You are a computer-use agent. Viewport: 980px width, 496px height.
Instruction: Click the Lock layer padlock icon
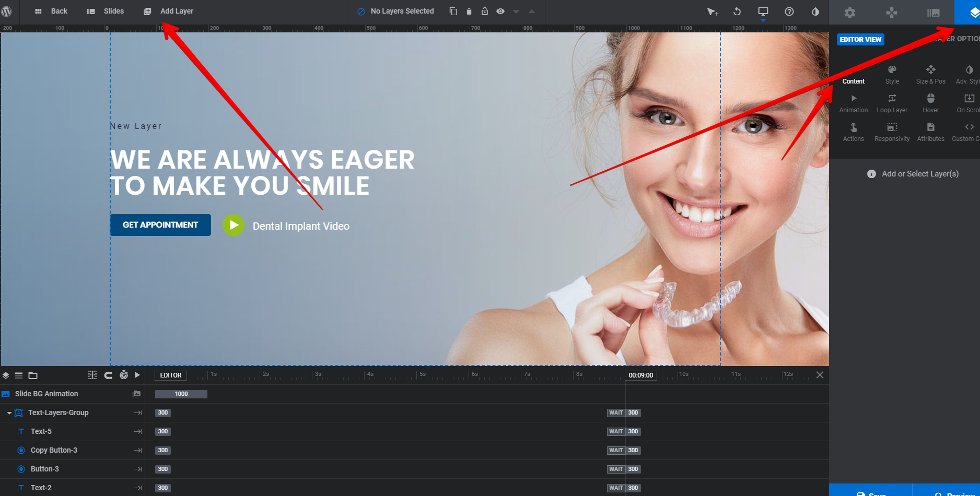click(484, 11)
